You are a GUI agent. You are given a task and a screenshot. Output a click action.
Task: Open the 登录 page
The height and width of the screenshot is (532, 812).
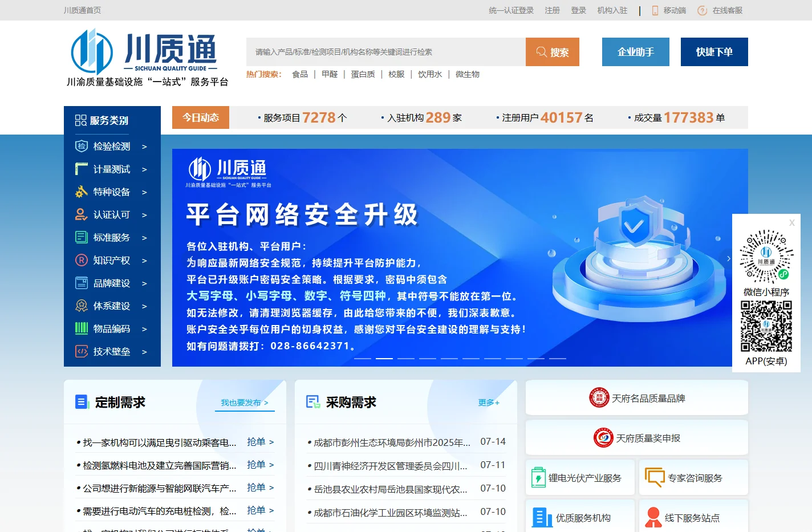coord(578,10)
